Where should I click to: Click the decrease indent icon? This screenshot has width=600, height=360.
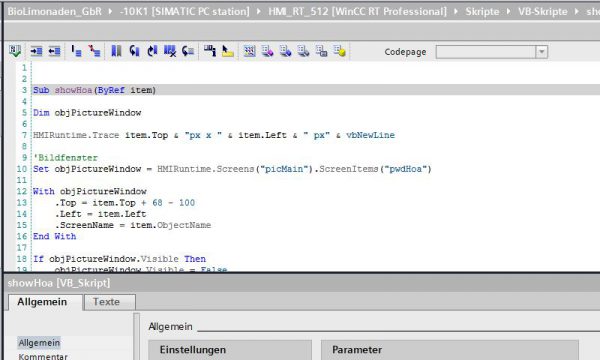point(54,51)
